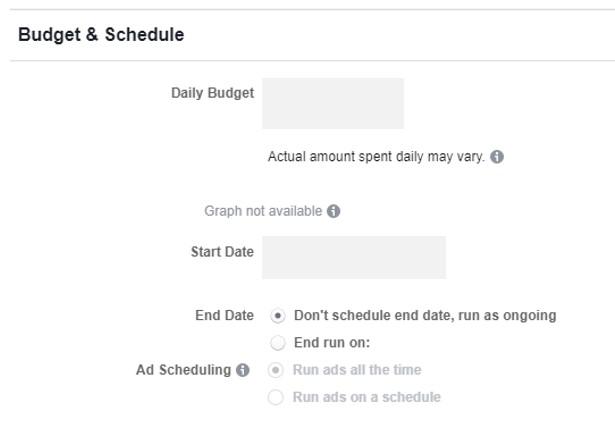
Task: Click the 'run as ongoing' option text
Action: pyautogui.click(x=507, y=315)
